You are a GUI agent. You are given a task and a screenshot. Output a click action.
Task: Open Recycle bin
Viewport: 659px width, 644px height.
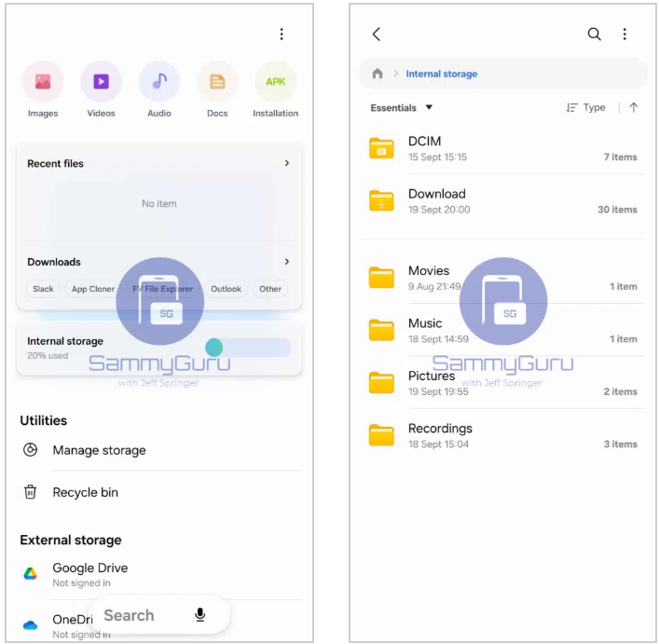click(159, 492)
